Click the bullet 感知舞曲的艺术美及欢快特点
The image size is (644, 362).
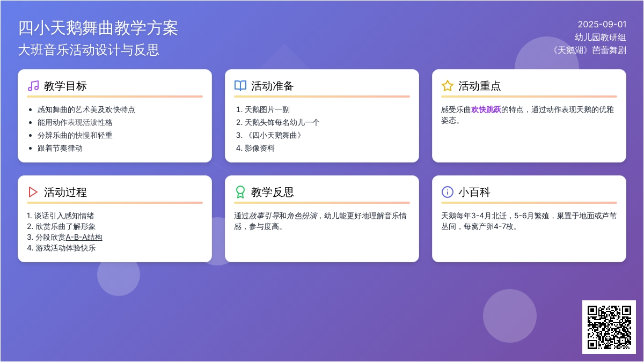[x=86, y=109]
